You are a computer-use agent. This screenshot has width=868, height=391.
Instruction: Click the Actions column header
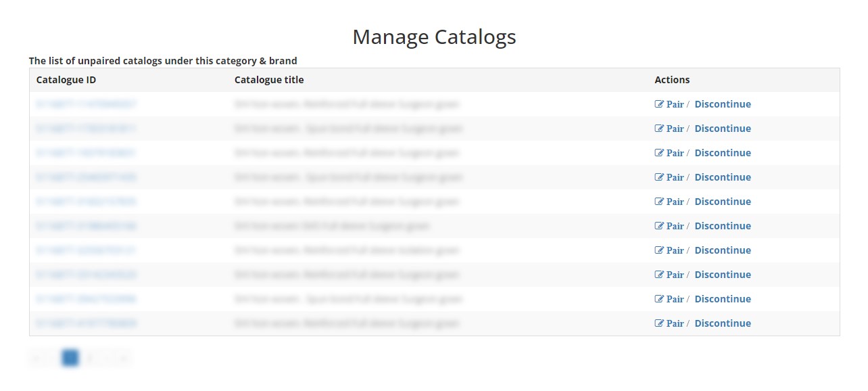point(672,79)
